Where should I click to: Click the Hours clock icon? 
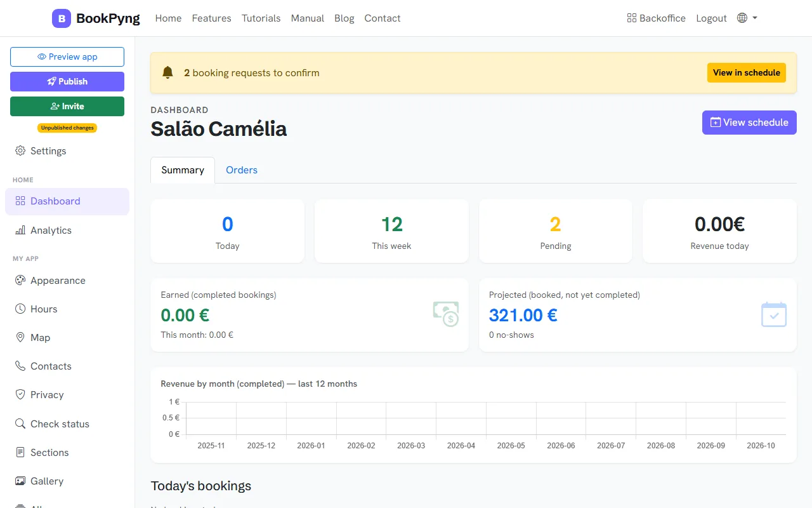coord(20,309)
